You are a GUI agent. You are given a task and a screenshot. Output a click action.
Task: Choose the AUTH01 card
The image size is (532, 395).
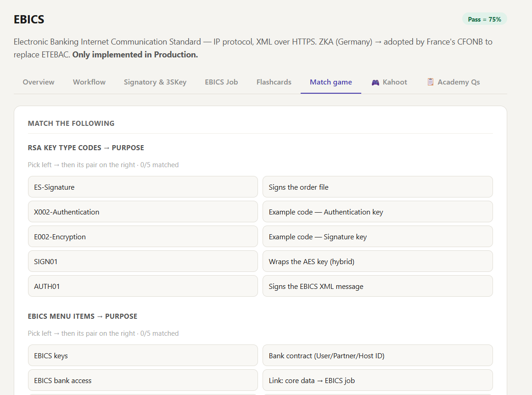point(143,286)
